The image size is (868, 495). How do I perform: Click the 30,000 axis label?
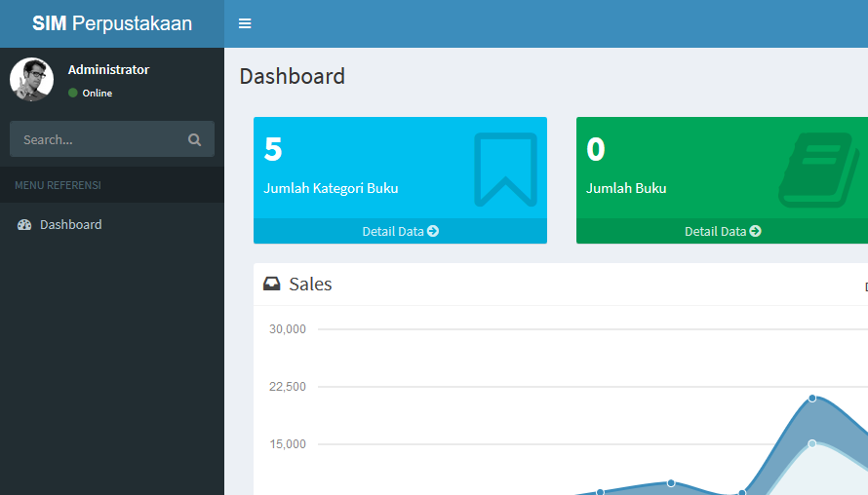[288, 329]
